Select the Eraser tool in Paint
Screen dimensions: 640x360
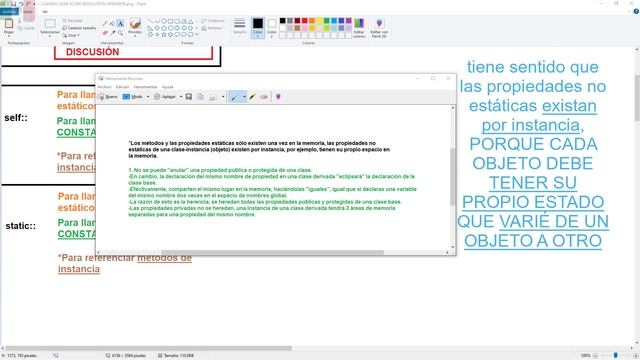(x=105, y=33)
